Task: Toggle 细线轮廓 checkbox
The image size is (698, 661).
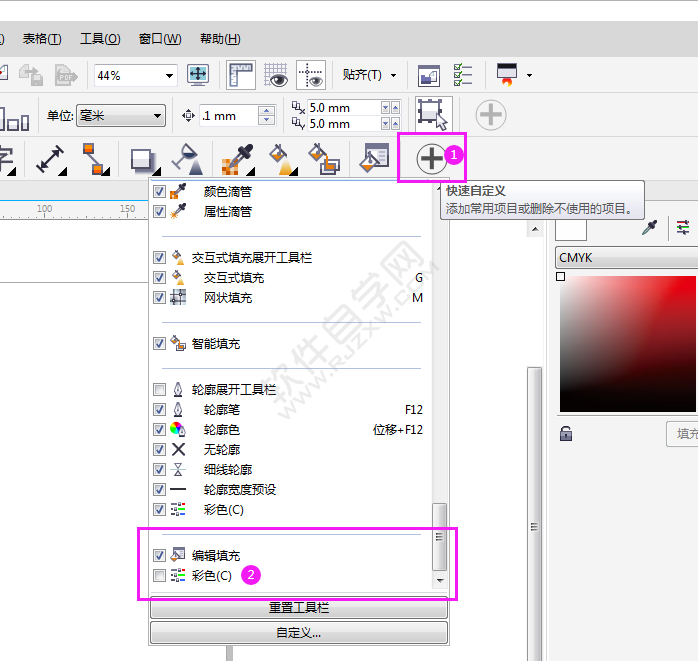Action: (x=159, y=470)
